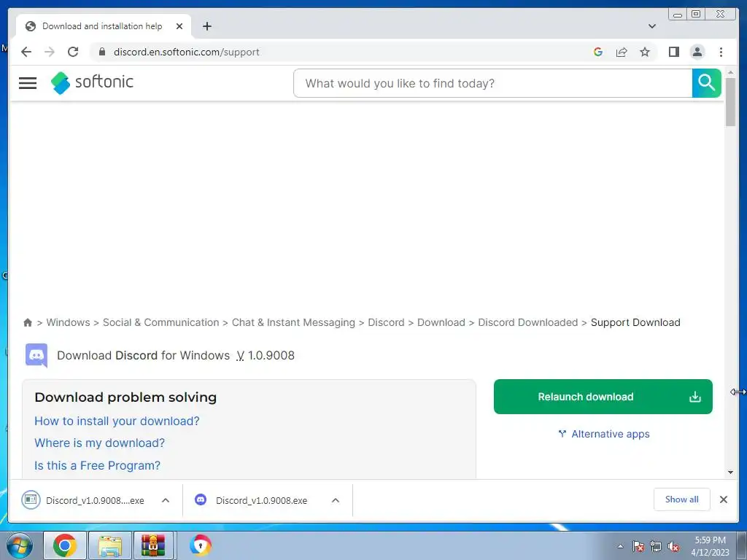Viewport: 747px width, 560px height.
Task: Share this page via share icon
Action: [622, 52]
